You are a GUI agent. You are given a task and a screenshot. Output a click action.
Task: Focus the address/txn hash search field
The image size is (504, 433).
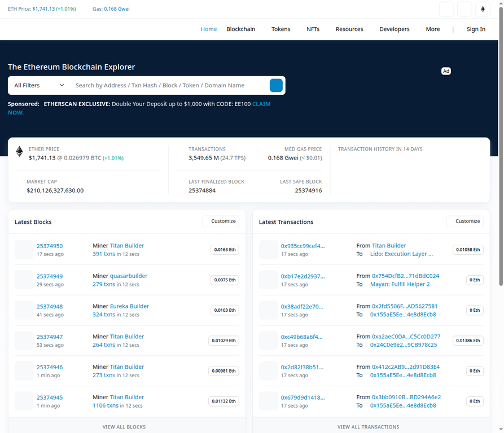tap(170, 85)
